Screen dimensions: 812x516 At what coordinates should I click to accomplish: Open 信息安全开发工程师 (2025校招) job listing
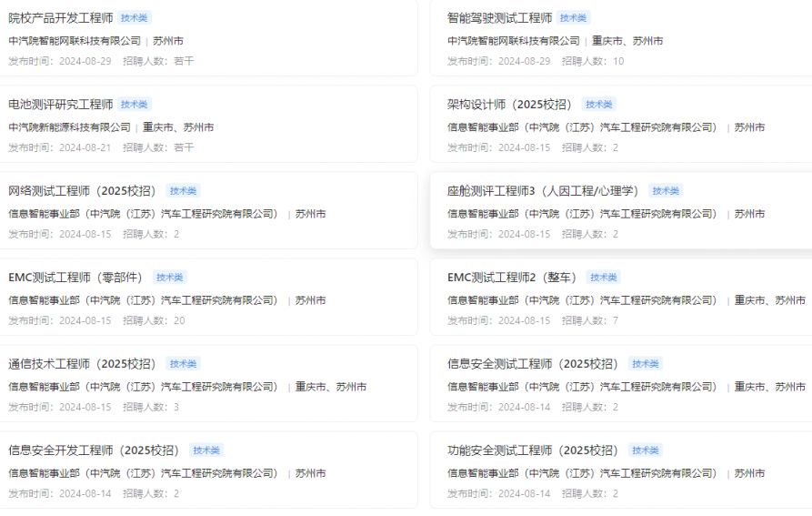coord(94,450)
